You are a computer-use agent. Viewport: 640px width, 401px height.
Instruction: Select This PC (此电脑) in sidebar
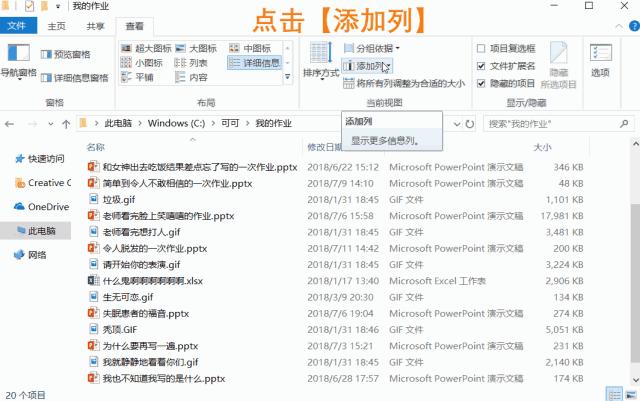point(36,231)
